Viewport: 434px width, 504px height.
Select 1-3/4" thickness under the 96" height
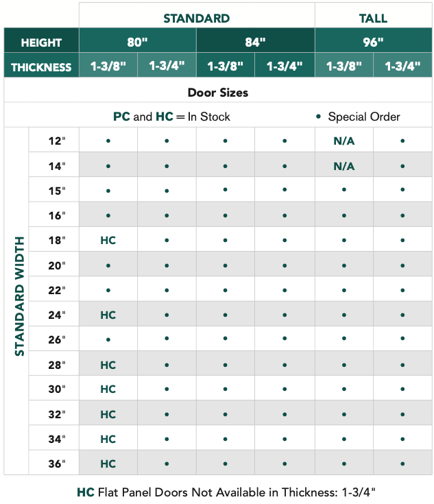tap(402, 67)
